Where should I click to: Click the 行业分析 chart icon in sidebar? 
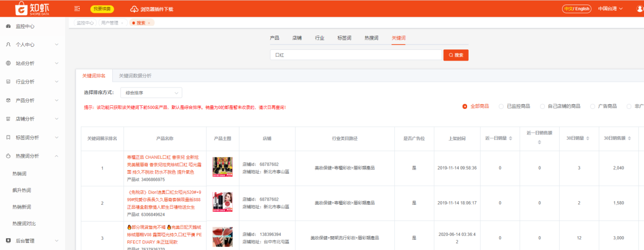click(8, 81)
